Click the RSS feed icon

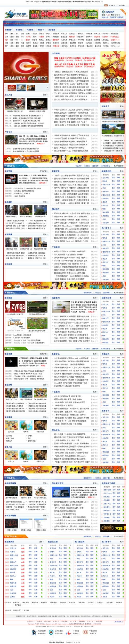(106, 5)
